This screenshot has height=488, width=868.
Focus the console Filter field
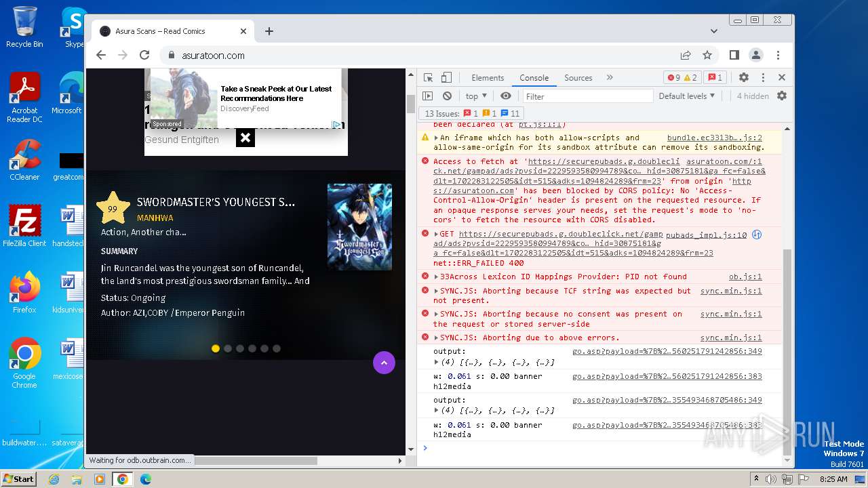pyautogui.click(x=587, y=96)
